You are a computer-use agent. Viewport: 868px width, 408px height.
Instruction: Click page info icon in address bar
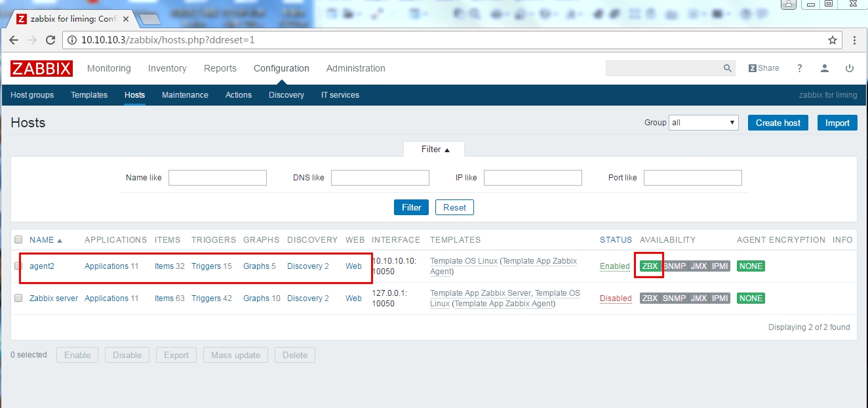[x=72, y=40]
